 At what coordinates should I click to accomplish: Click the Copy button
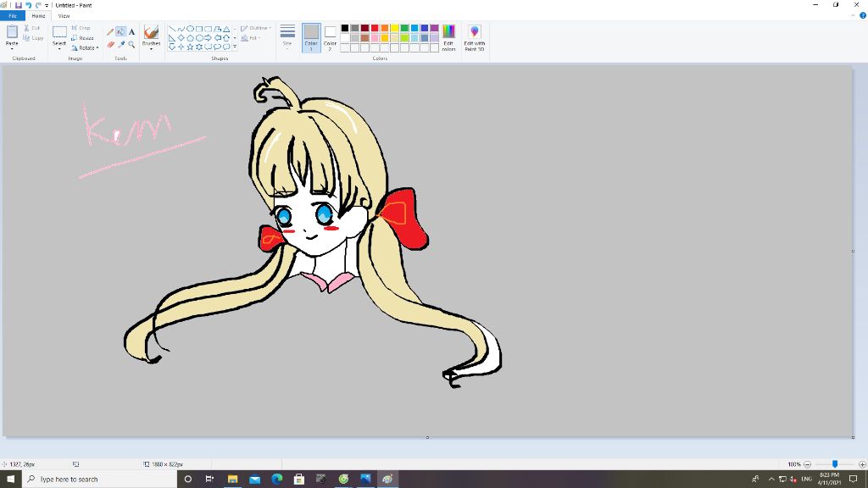pos(33,38)
